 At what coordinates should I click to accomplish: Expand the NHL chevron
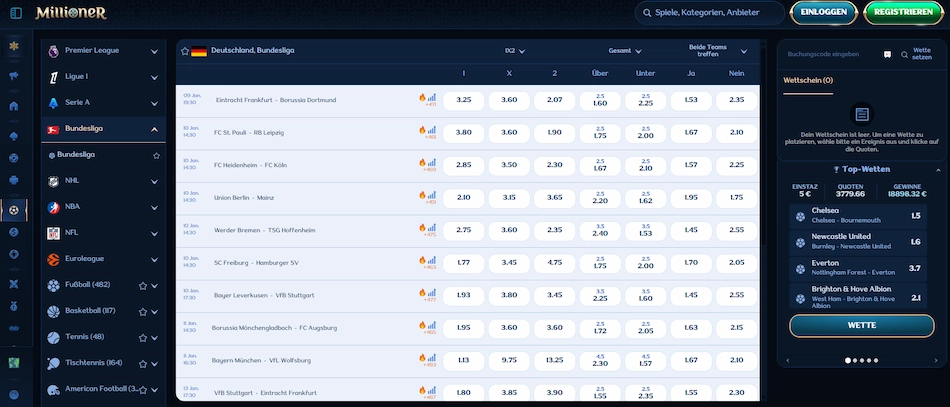click(x=154, y=182)
